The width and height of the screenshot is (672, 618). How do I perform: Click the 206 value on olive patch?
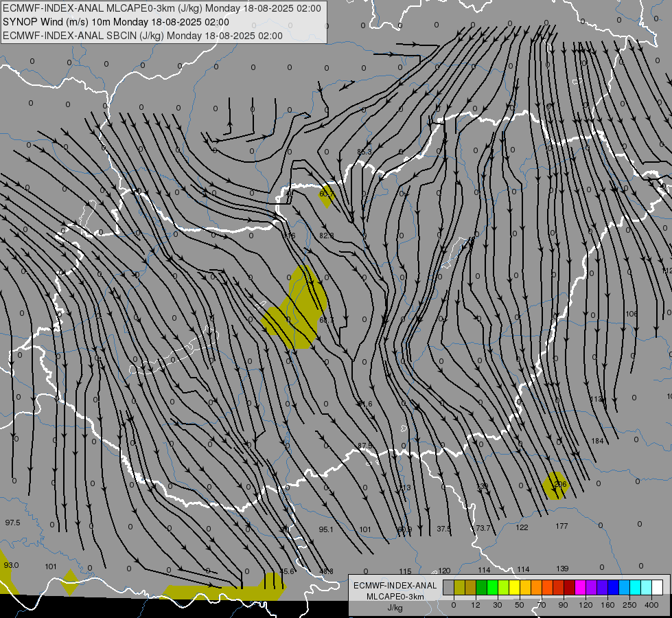(x=560, y=484)
